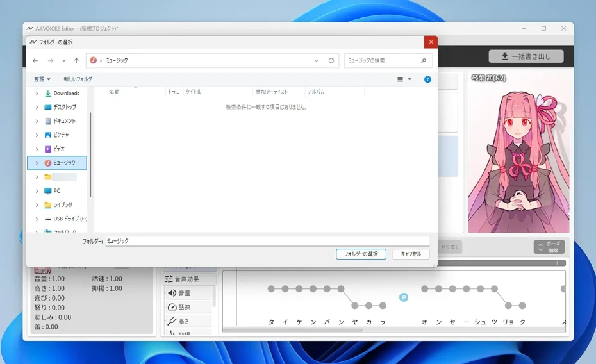The height and width of the screenshot is (364, 596).
Task: Open 音声効果 panel in editor
Action: [189, 279]
